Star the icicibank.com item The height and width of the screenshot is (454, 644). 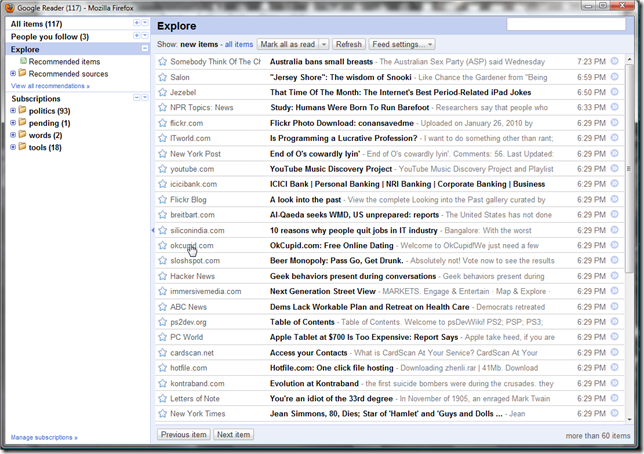[163, 184]
